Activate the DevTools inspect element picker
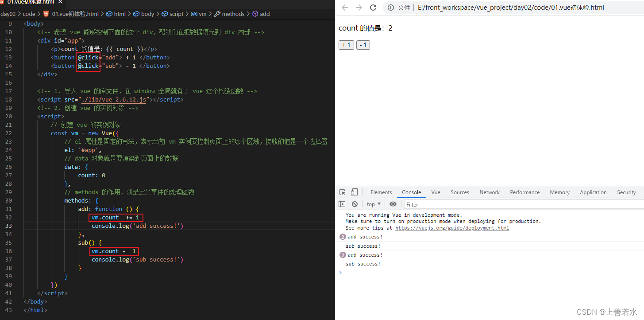The width and height of the screenshot is (644, 320). coord(343,192)
